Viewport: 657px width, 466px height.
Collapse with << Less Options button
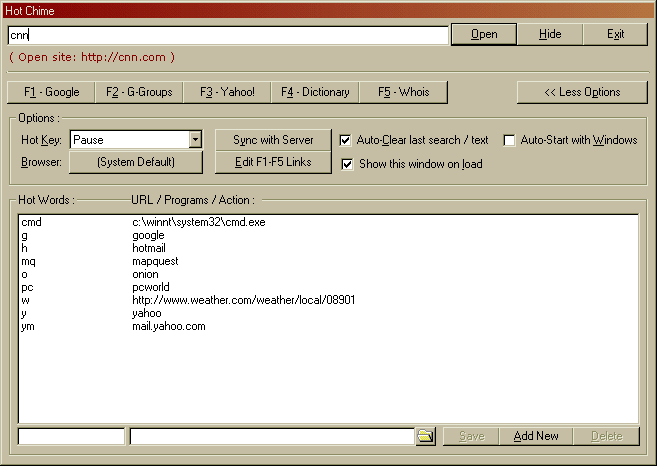click(582, 92)
